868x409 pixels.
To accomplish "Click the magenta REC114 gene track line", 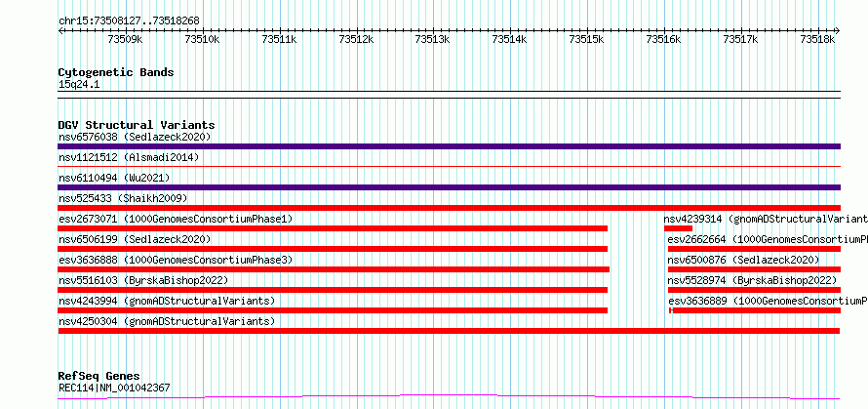I will point(449,396).
